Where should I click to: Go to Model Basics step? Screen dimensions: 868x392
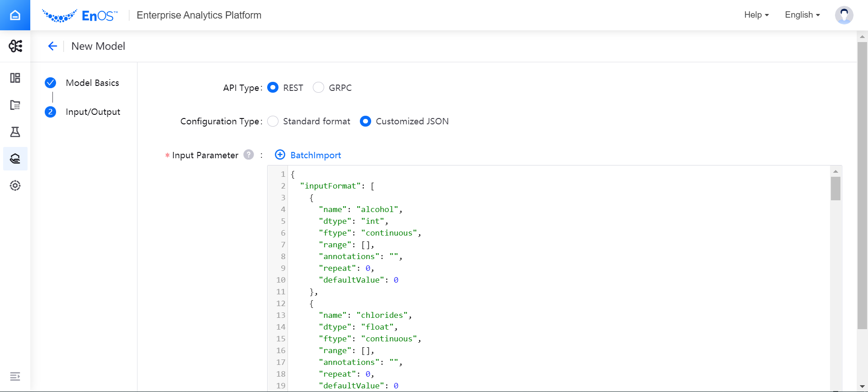tap(92, 83)
